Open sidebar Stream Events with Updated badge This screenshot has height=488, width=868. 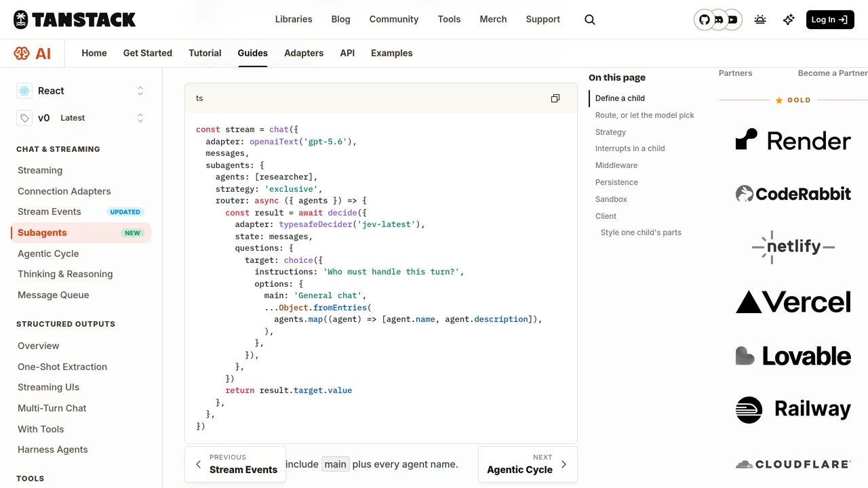point(81,211)
